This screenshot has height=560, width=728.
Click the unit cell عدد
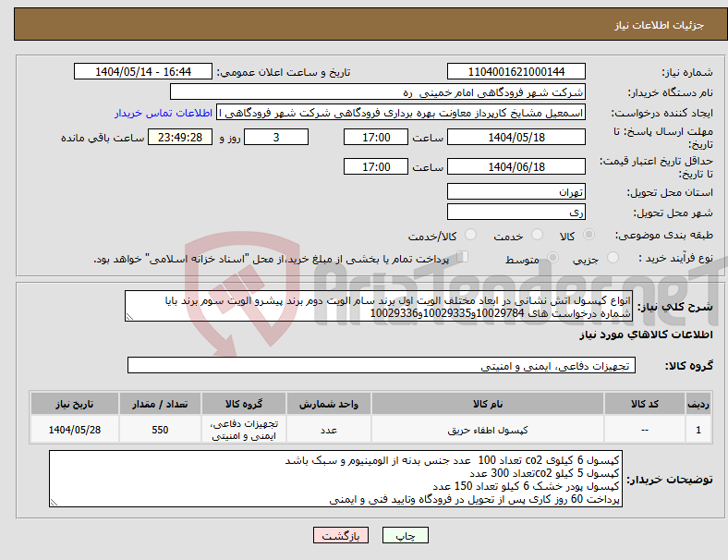329,430
